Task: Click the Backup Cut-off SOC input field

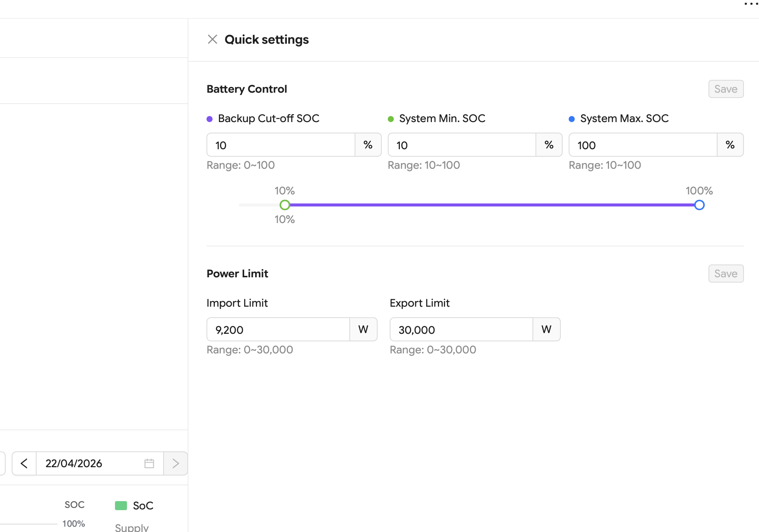Action: (281, 145)
